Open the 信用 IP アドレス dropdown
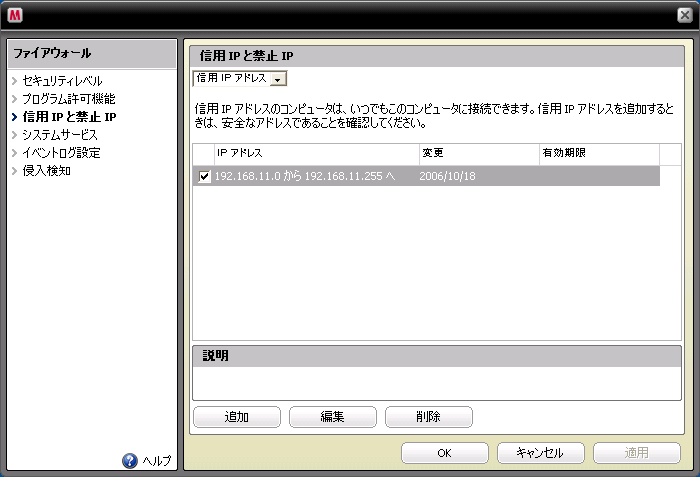Screen dimensions: 700x477 pyautogui.click(x=278, y=79)
